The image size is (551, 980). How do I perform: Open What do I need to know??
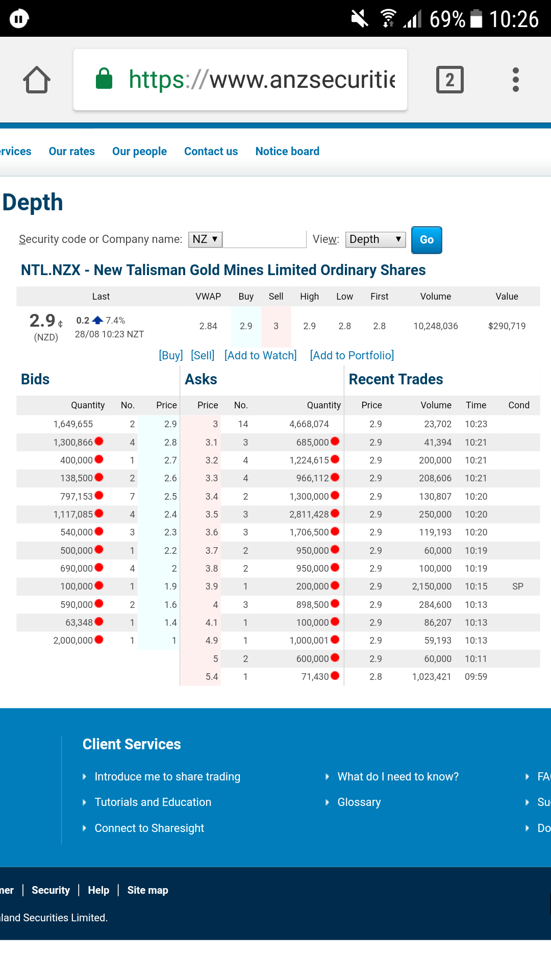click(398, 776)
